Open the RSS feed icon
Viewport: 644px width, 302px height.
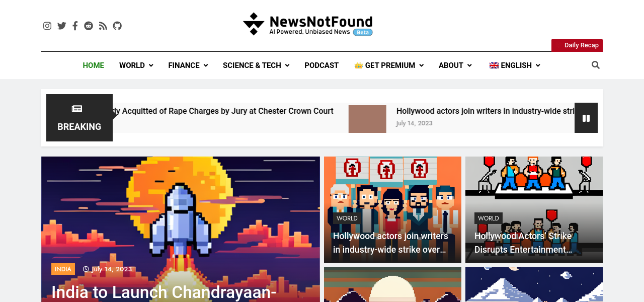[103, 26]
